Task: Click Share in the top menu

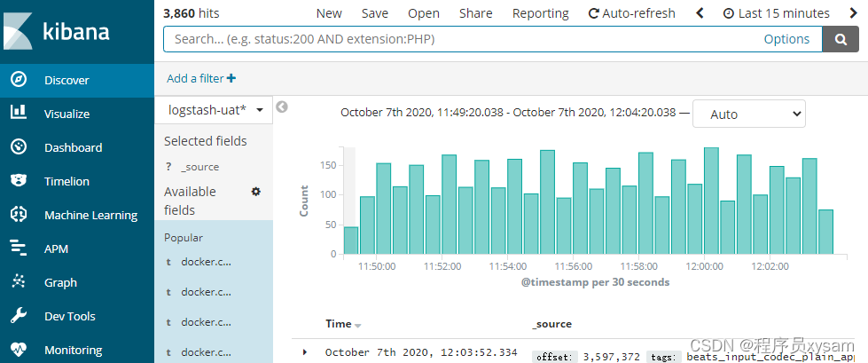Action: (x=475, y=13)
